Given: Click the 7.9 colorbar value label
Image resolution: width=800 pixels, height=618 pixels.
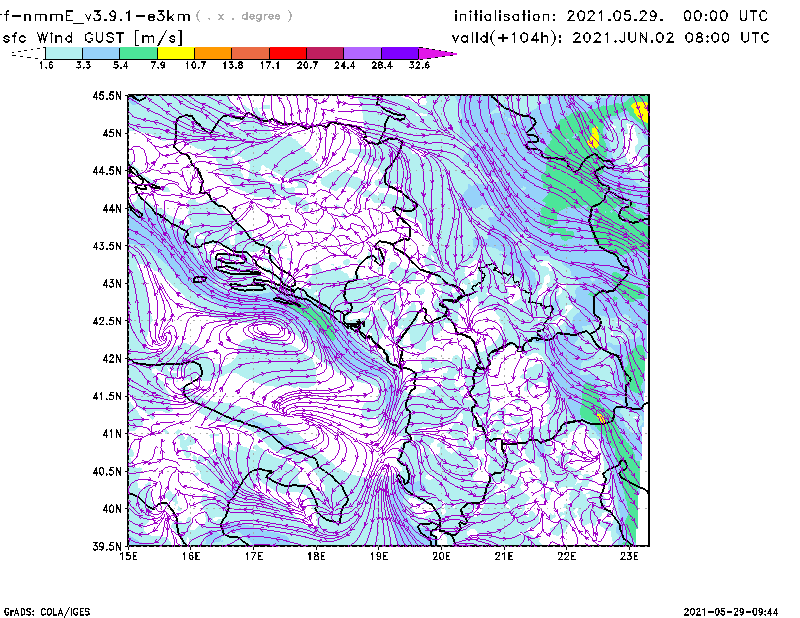Looking at the screenshot, I should [158, 65].
